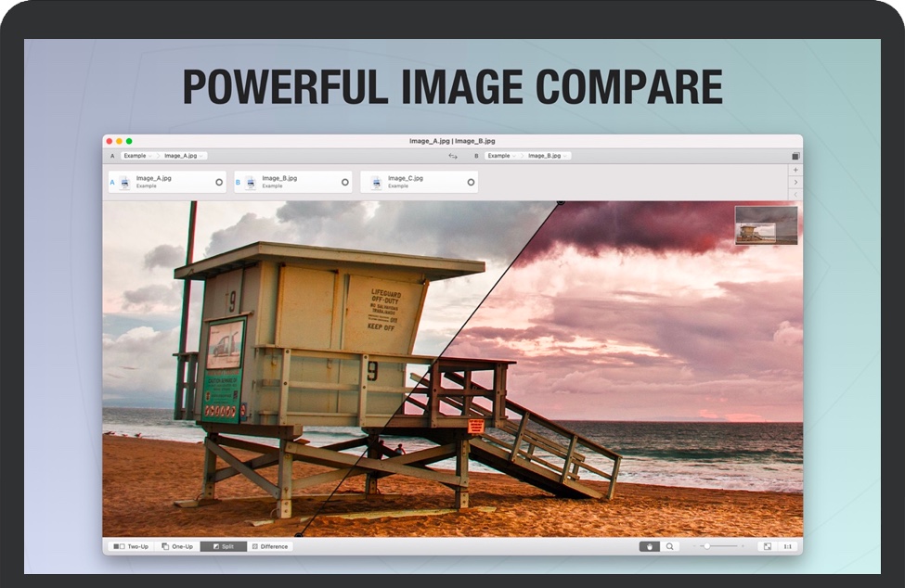905x588 pixels.
Task: Click the small plus end of zoom slider
Action: (x=743, y=546)
